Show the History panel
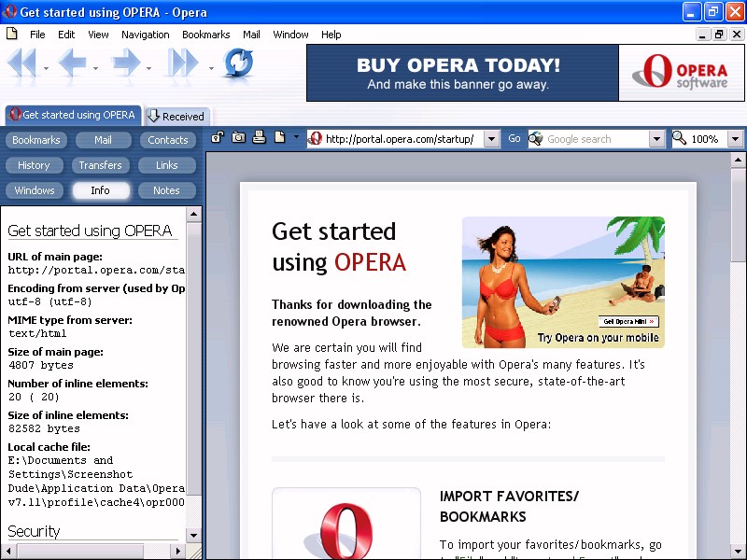The height and width of the screenshot is (560, 747). coord(34,165)
